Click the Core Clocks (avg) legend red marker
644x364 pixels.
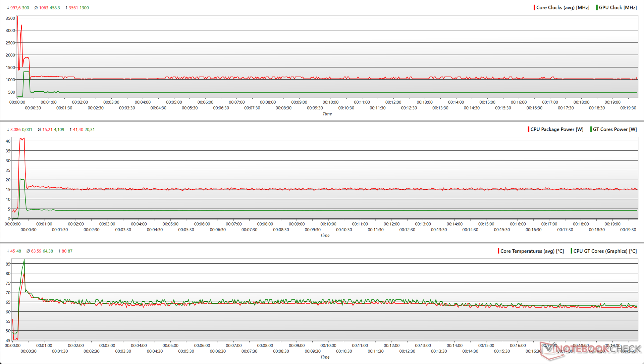pos(534,7)
